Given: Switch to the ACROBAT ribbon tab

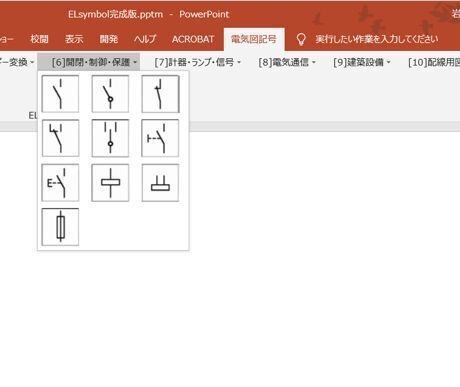Looking at the screenshot, I should pyautogui.click(x=193, y=39).
